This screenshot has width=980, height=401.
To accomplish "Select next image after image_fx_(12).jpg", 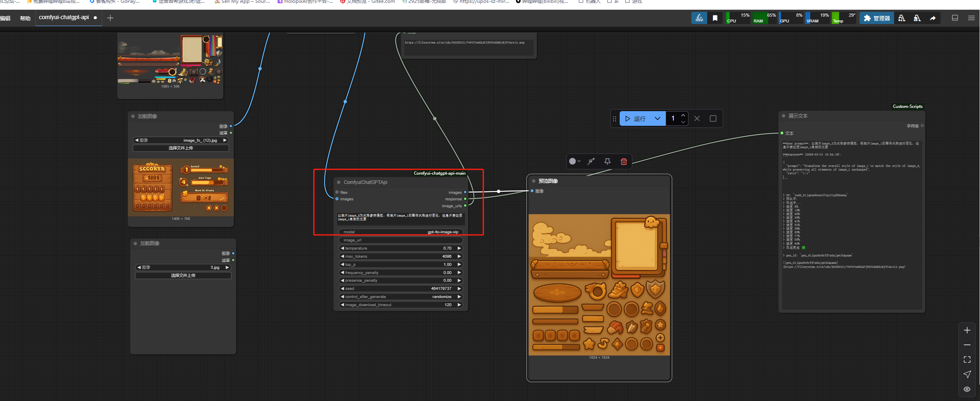I will [x=225, y=140].
